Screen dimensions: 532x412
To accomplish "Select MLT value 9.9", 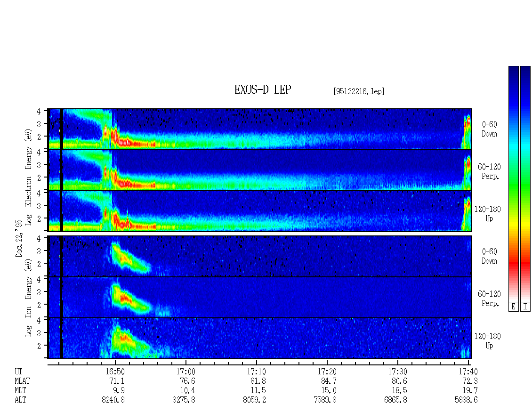I will coord(119,391).
